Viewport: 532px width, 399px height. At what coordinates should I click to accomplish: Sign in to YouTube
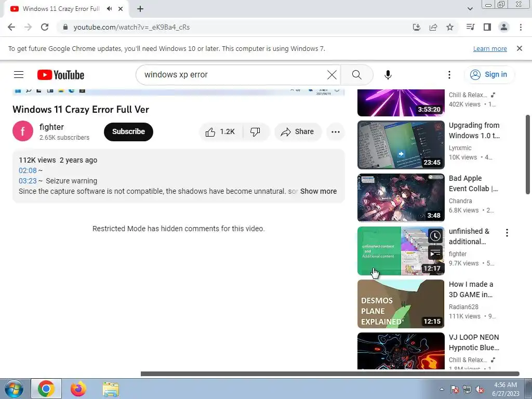[488, 75]
